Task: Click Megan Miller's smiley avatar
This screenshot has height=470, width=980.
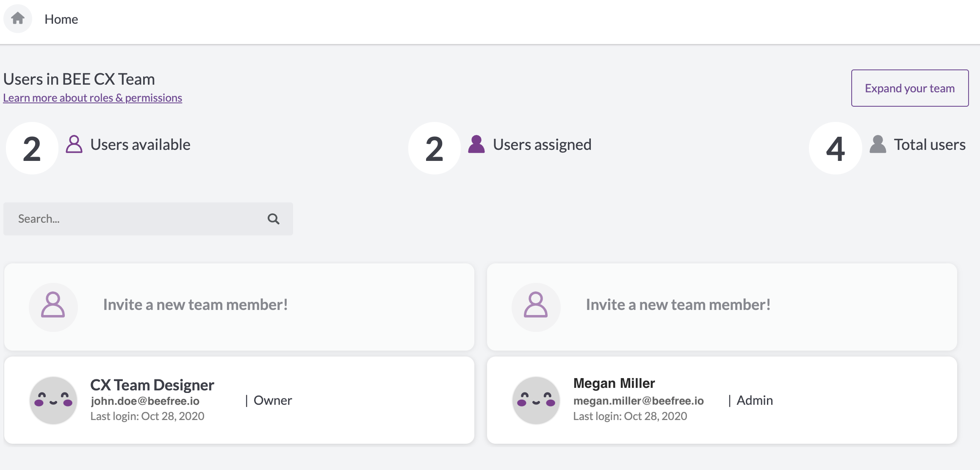Action: [x=536, y=400]
